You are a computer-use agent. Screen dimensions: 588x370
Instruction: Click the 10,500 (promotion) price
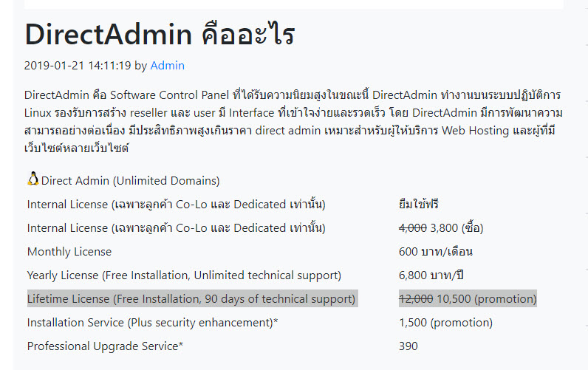point(487,299)
